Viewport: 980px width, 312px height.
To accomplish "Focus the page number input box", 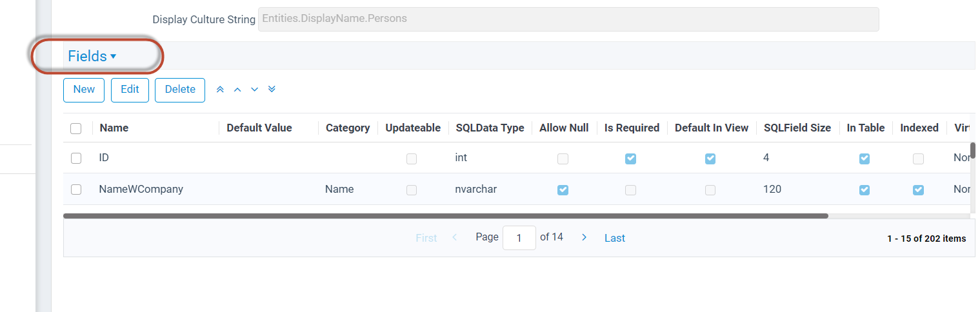I will [519, 238].
